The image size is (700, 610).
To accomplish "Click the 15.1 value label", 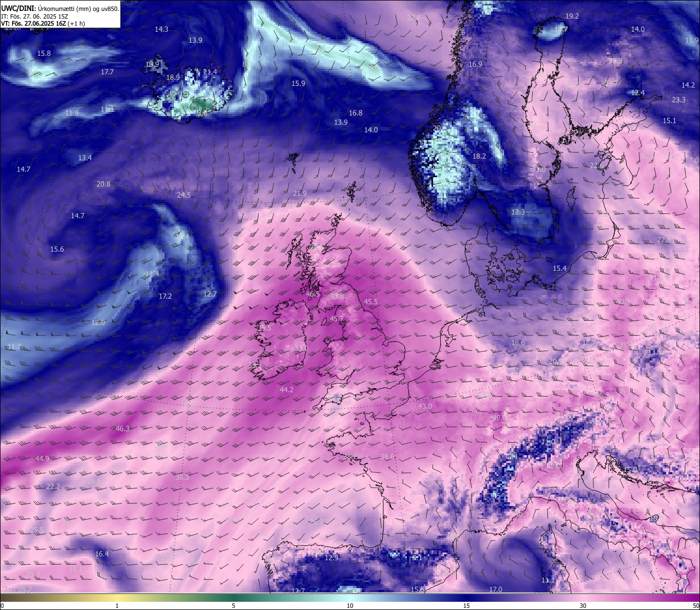I will coord(669,121).
